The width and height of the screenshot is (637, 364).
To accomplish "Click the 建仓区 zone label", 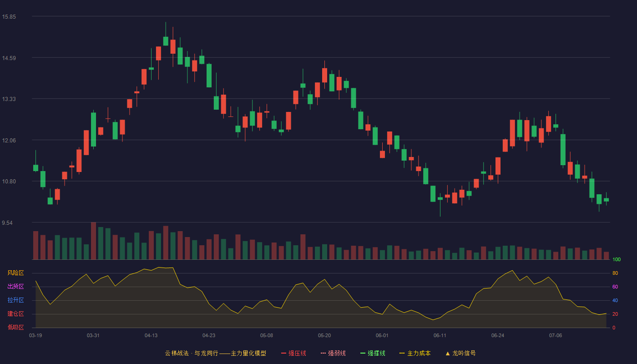I will (x=15, y=314).
